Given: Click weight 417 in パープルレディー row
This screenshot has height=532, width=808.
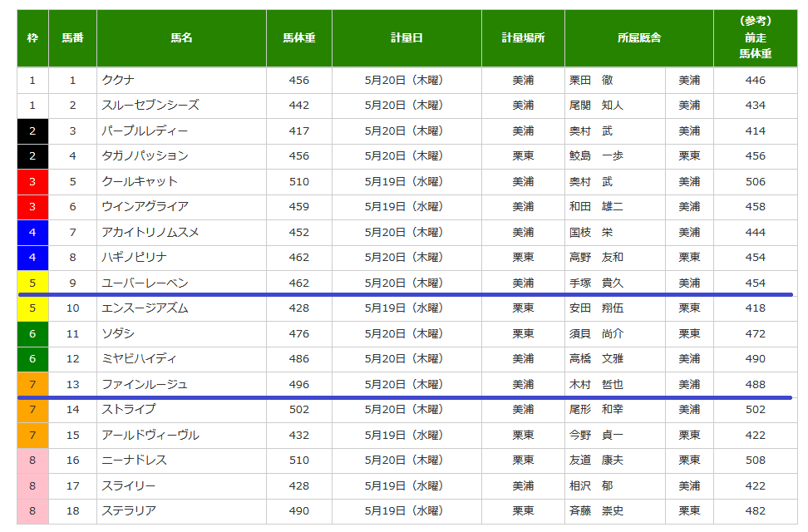Looking at the screenshot, I should pyautogui.click(x=299, y=131).
